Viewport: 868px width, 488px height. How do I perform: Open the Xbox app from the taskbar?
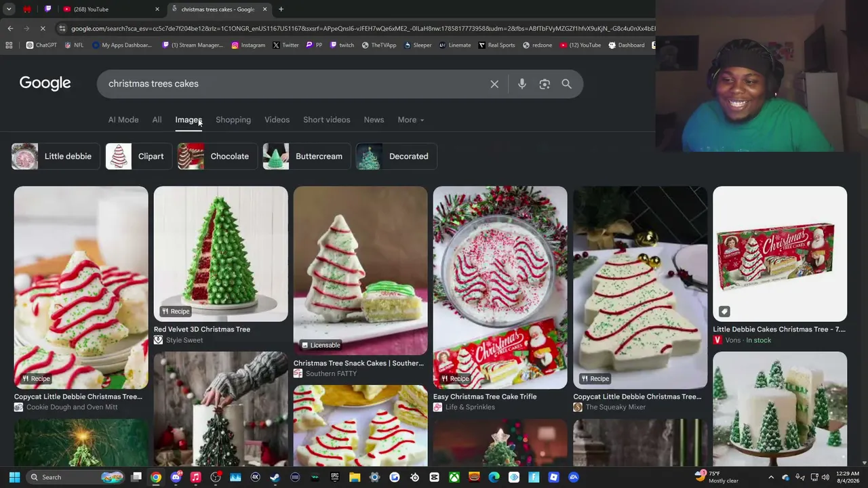coord(454,477)
